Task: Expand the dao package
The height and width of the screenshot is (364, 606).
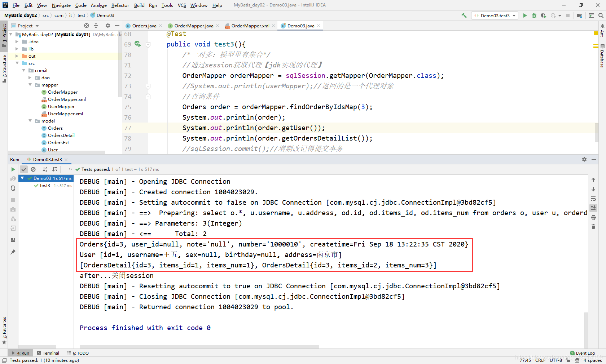Action: click(x=30, y=78)
